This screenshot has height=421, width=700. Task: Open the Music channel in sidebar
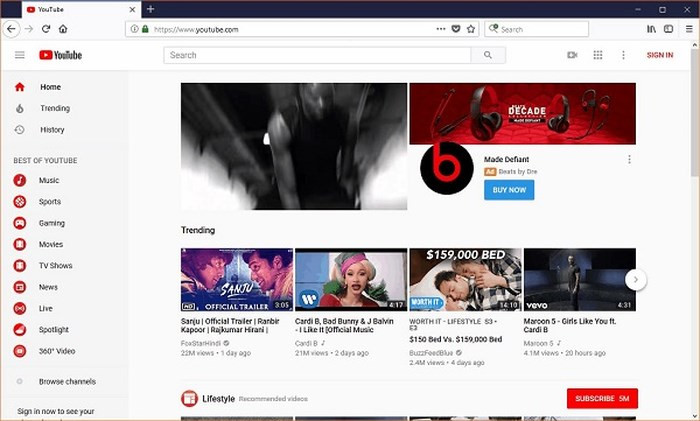click(x=48, y=181)
